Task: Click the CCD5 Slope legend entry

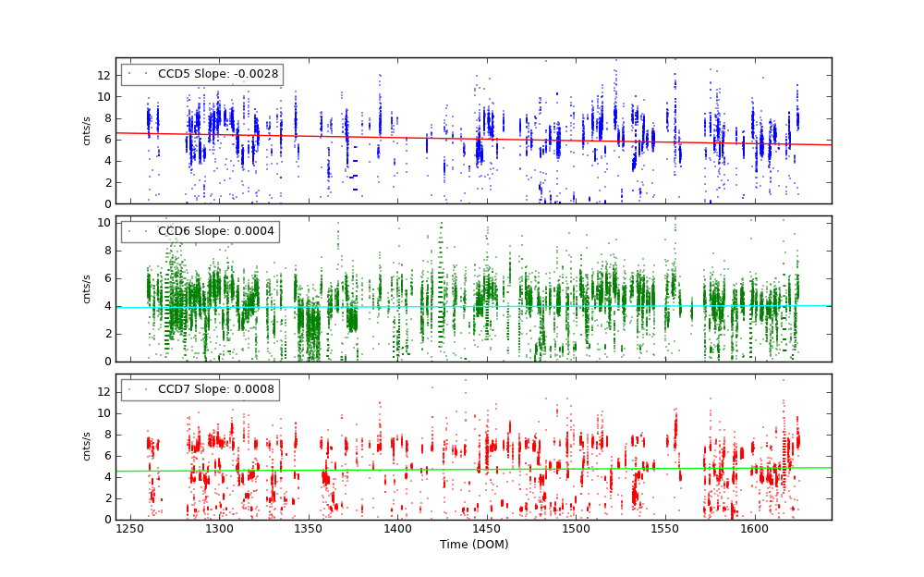Action: point(216,74)
